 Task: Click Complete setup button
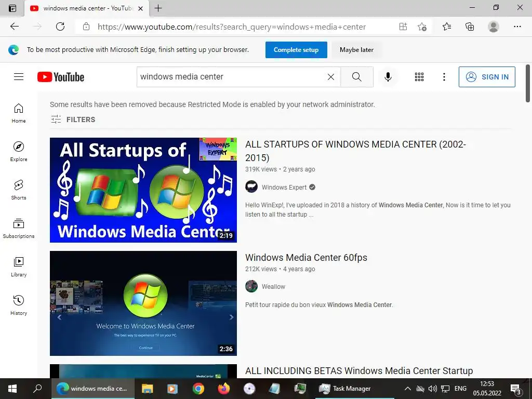[x=296, y=50]
